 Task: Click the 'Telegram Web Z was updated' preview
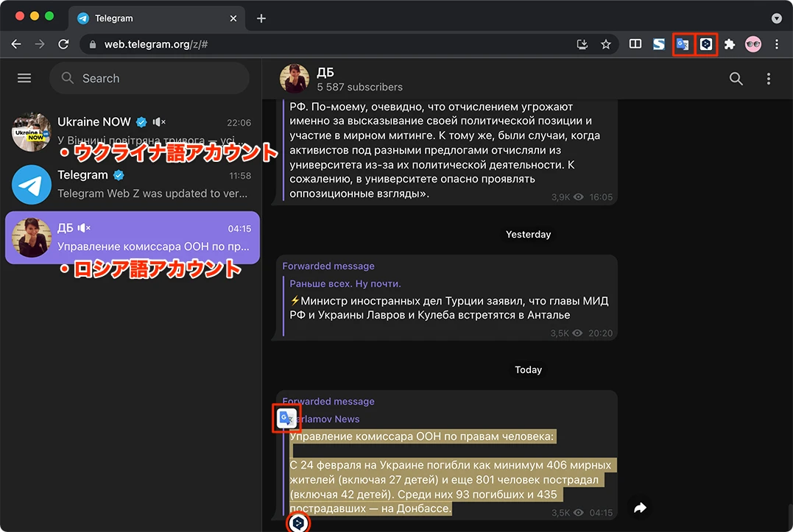tap(152, 194)
